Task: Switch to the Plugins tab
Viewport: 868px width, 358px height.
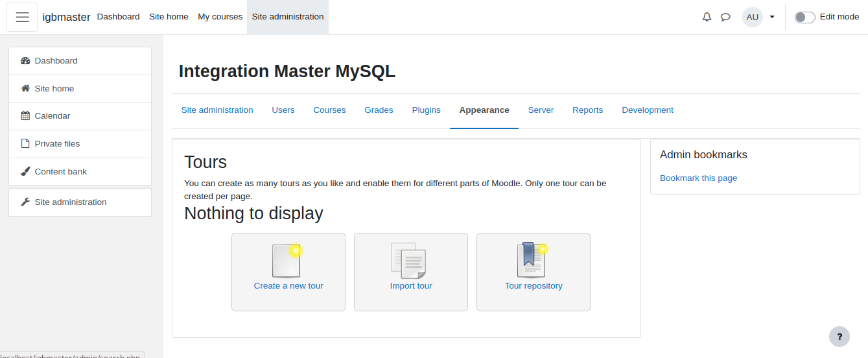Action: coord(426,110)
